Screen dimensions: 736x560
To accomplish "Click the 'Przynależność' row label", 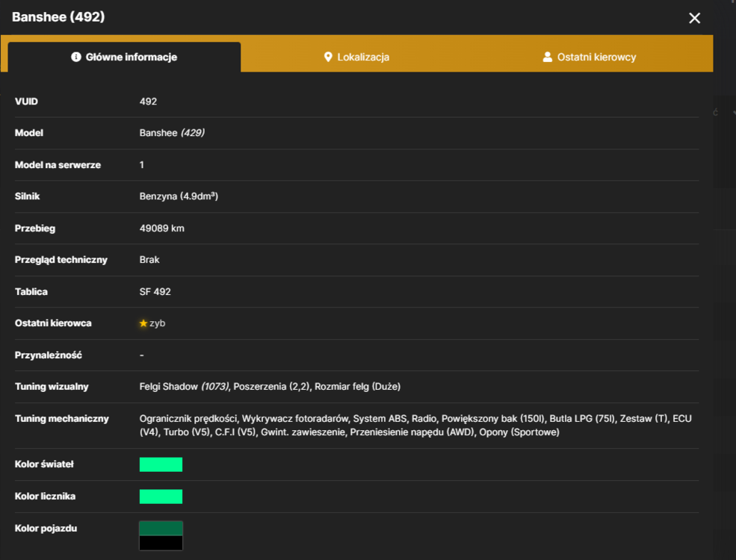I will click(49, 355).
